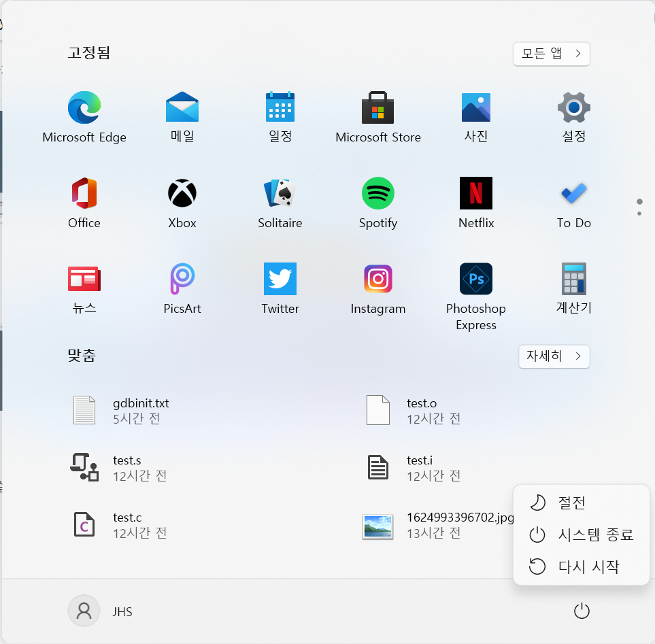Open the JHS user account avatar

[x=84, y=611]
